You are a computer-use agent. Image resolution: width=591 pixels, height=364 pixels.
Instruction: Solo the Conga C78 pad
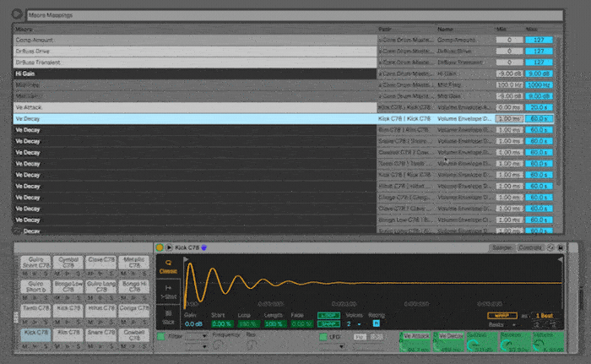[x=144, y=322]
